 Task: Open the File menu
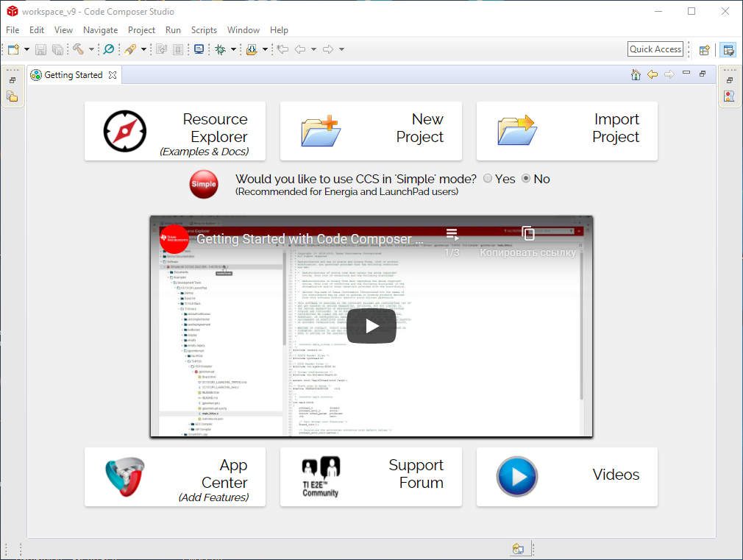tap(13, 30)
